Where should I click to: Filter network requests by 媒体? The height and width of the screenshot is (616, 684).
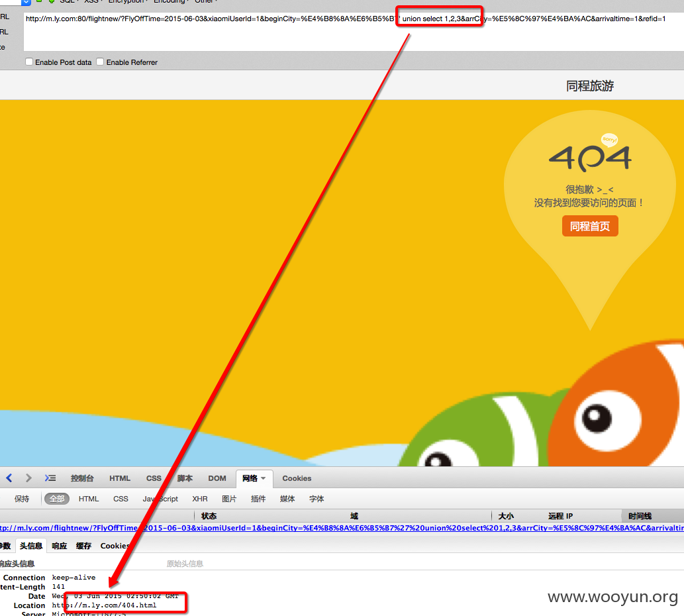coord(287,499)
